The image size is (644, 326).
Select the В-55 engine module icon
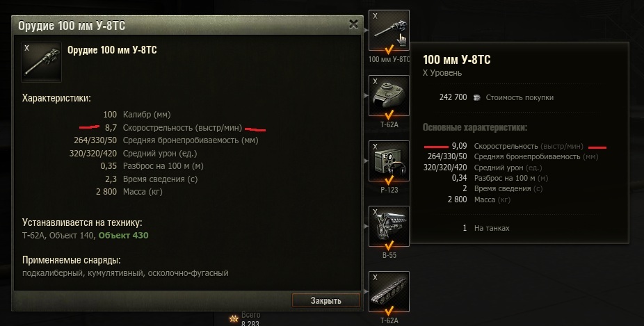coord(389,226)
